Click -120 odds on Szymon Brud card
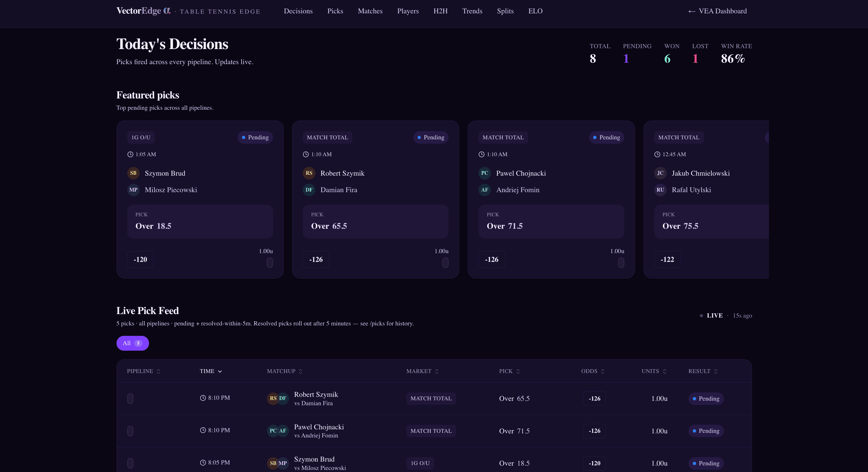Screen dimensions: 868x472 tap(140, 260)
